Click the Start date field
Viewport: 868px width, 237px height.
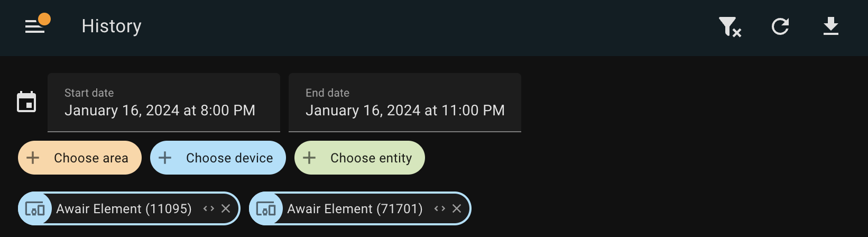164,102
